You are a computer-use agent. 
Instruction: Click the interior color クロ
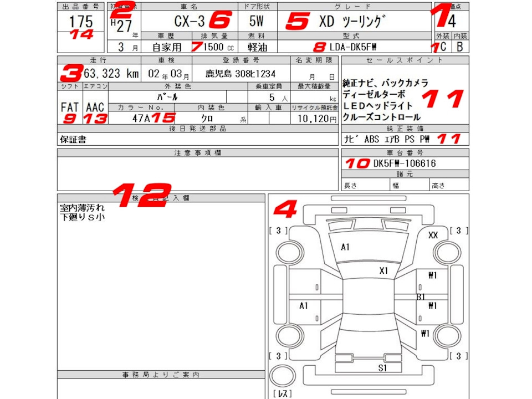tap(207, 118)
